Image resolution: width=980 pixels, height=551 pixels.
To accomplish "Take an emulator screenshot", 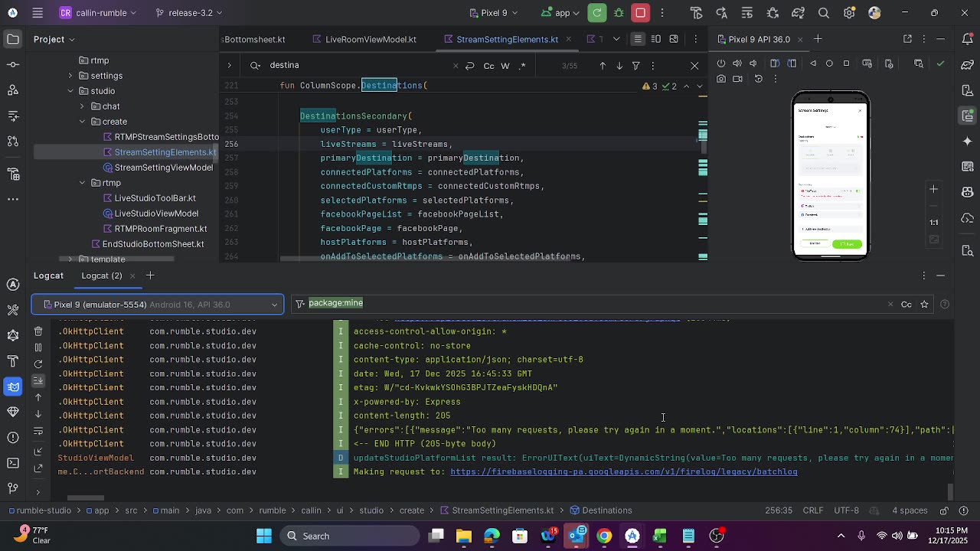I will (721, 79).
